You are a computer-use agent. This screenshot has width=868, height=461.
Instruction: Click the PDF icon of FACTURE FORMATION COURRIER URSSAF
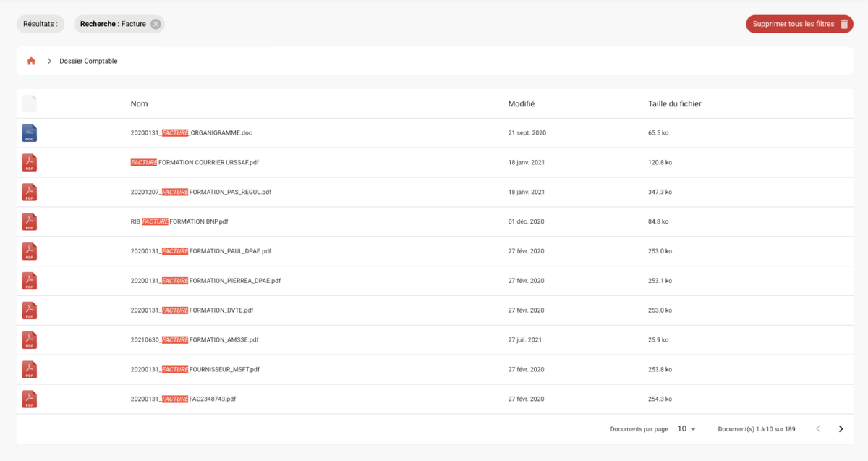(29, 162)
